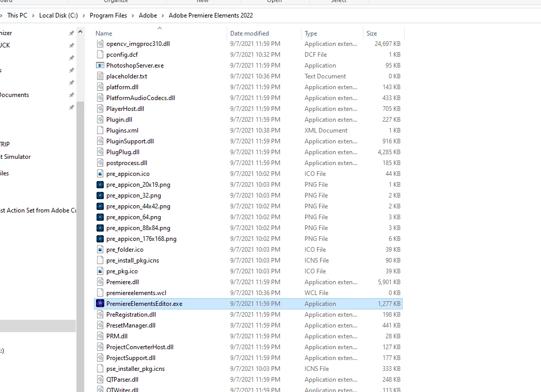The image size is (541, 392).
Task: Click the pre_appicon_32.png file icon
Action: pyautogui.click(x=100, y=195)
